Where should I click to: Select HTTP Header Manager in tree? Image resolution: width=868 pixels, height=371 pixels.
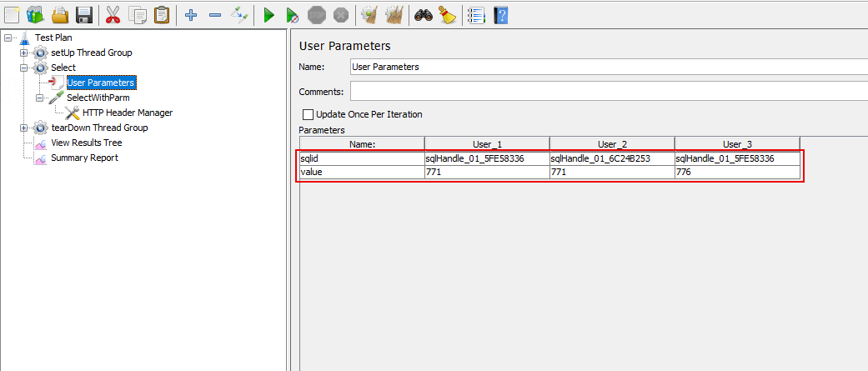[127, 113]
